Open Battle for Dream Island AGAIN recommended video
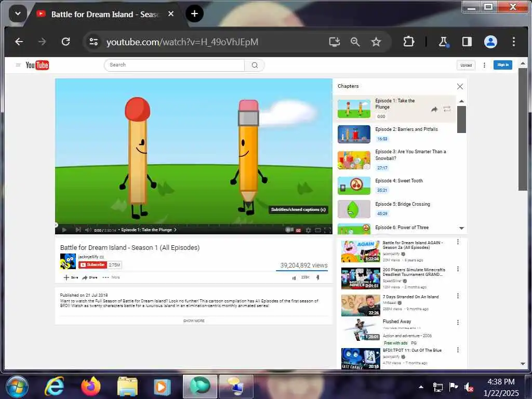The height and width of the screenshot is (399, 532). pyautogui.click(x=361, y=251)
